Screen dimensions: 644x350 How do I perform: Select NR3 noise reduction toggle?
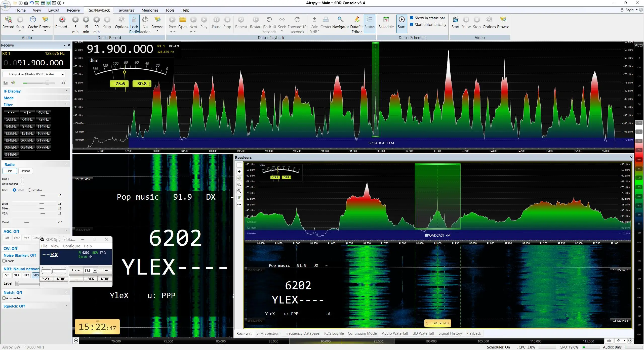(x=36, y=275)
